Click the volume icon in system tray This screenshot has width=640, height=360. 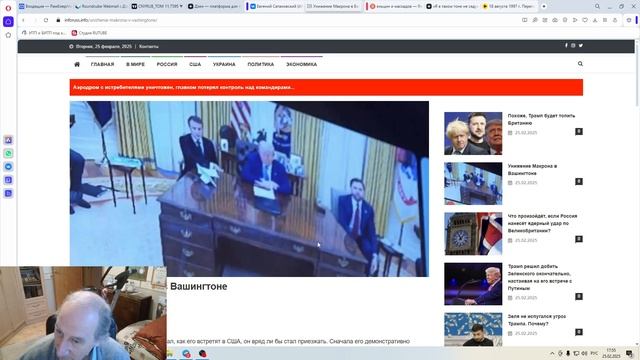coord(584,353)
